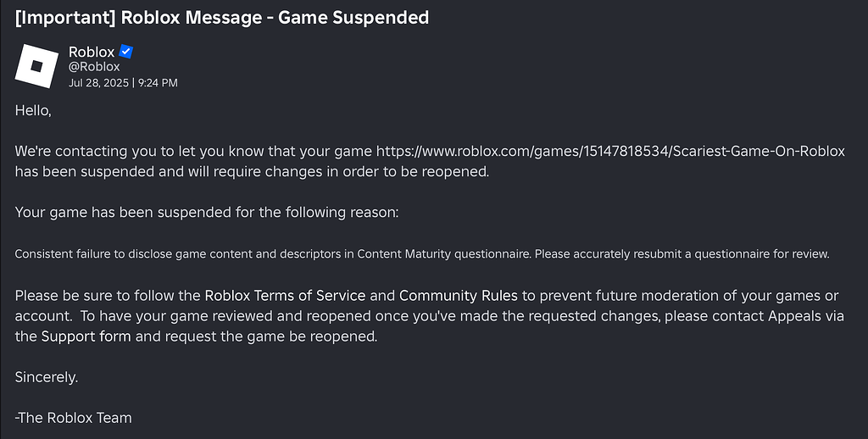Click the 'has been suspended and will require' line
Viewport: 868px width, 439px height.
[x=252, y=171]
